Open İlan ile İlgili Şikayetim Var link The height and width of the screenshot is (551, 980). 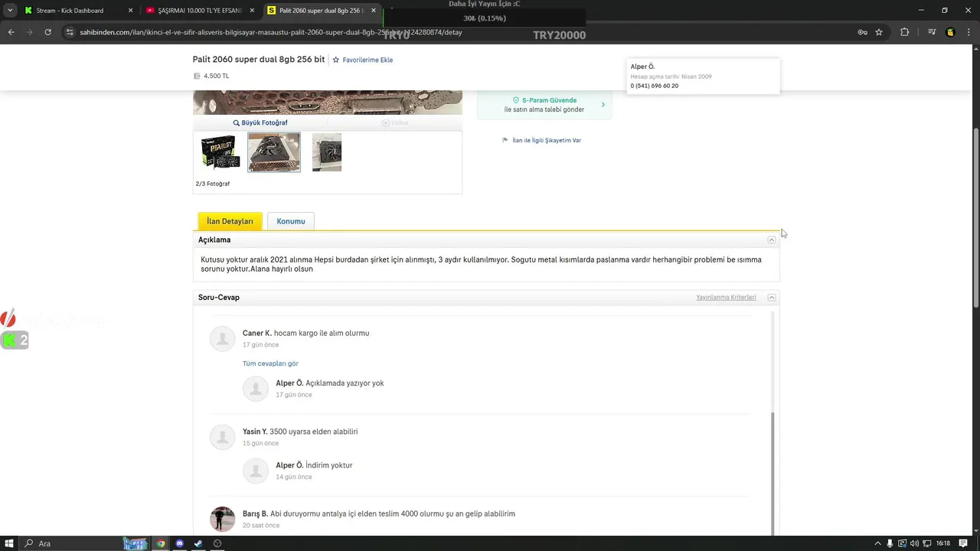pos(547,140)
